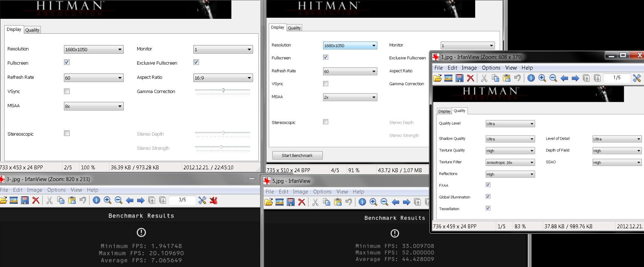Viewport: 644px width, 267px height.
Task: Open MSAA dropdown showing 2x
Action: (350, 97)
